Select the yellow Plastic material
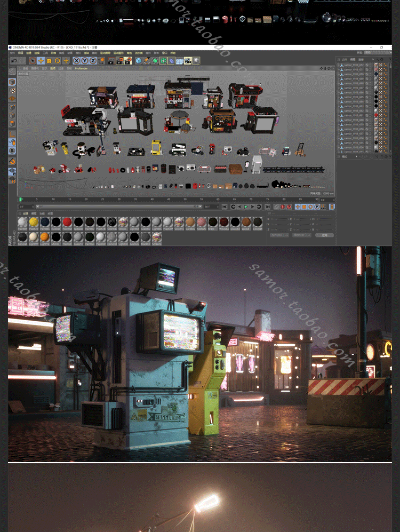The height and width of the screenshot is (532, 400). [34, 223]
